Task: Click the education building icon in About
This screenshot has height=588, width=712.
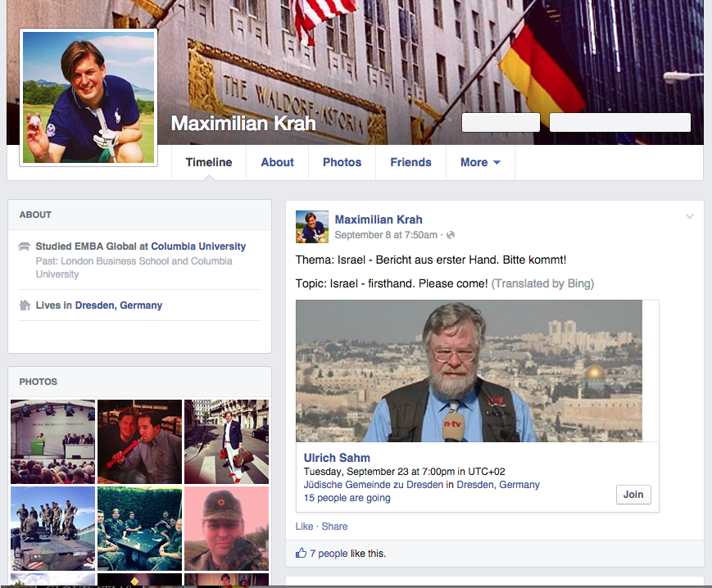Action: point(25,247)
